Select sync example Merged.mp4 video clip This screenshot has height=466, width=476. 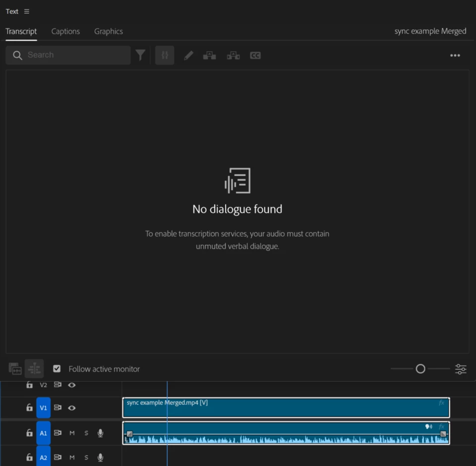tap(286, 408)
